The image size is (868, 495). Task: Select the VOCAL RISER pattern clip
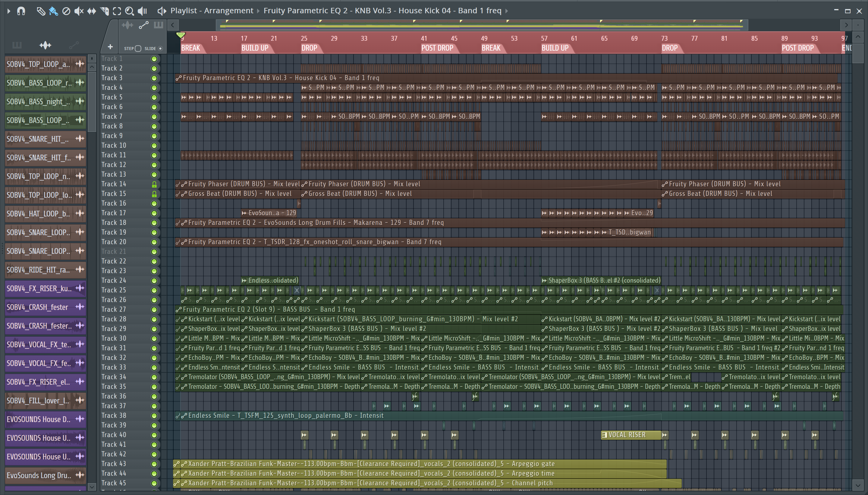click(x=631, y=435)
